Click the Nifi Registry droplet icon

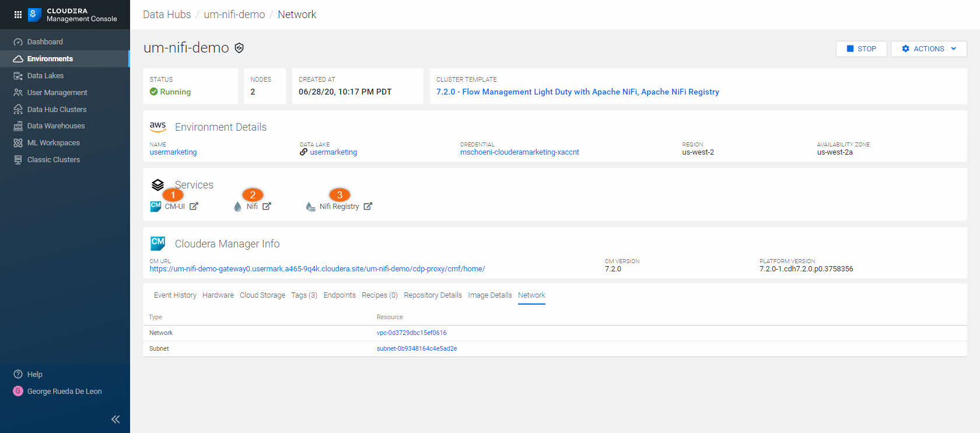pos(310,207)
